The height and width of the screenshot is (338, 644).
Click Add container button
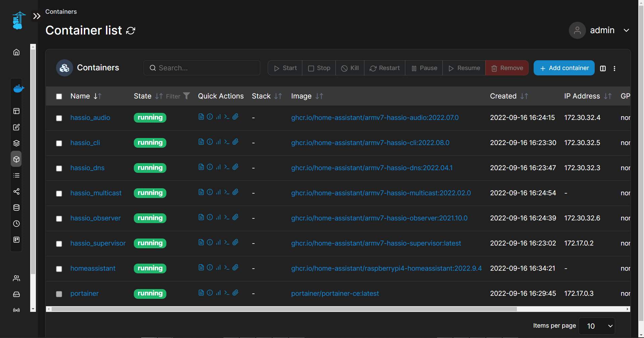[564, 68]
